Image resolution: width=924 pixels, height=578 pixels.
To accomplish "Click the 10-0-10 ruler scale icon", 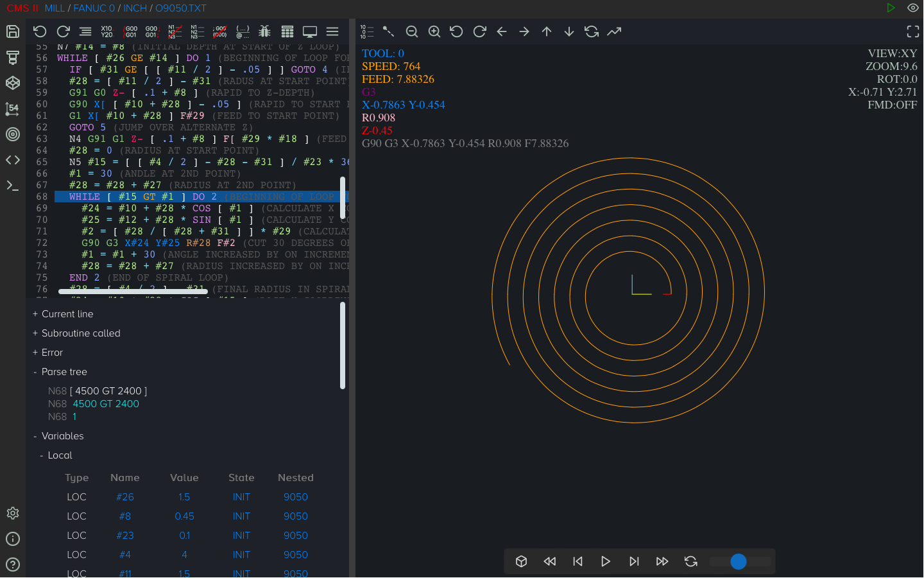I will [x=366, y=31].
